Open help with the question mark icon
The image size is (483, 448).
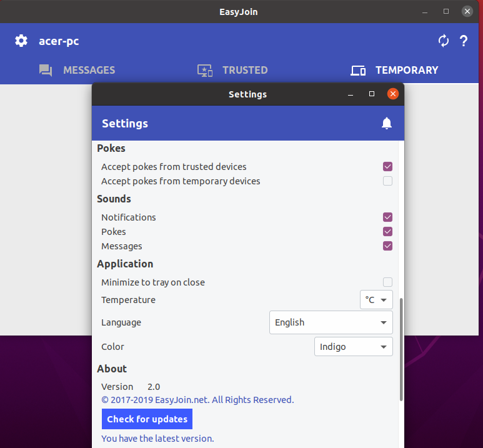coord(464,41)
